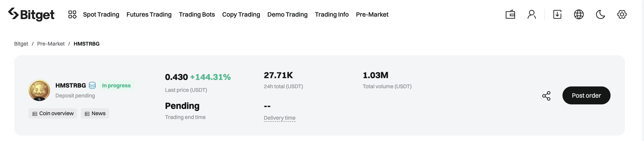
Task: Expand the Copy Trading menu
Action: (x=241, y=15)
